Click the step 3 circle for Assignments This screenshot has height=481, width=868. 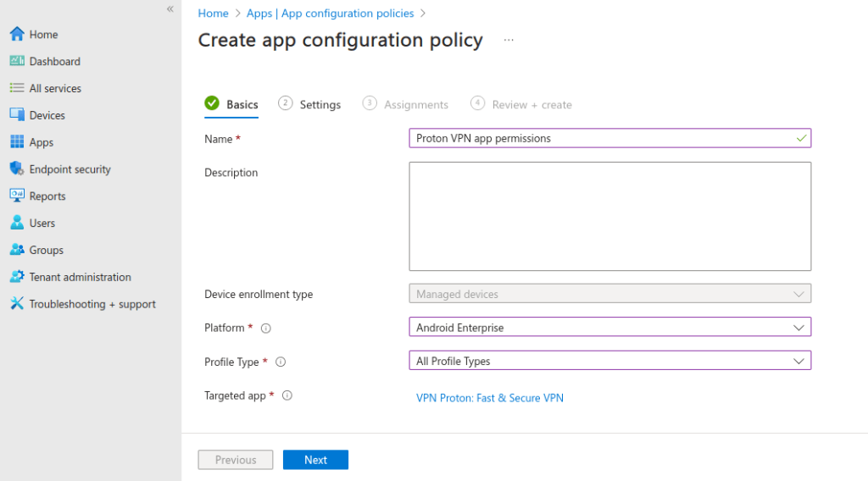pos(370,103)
